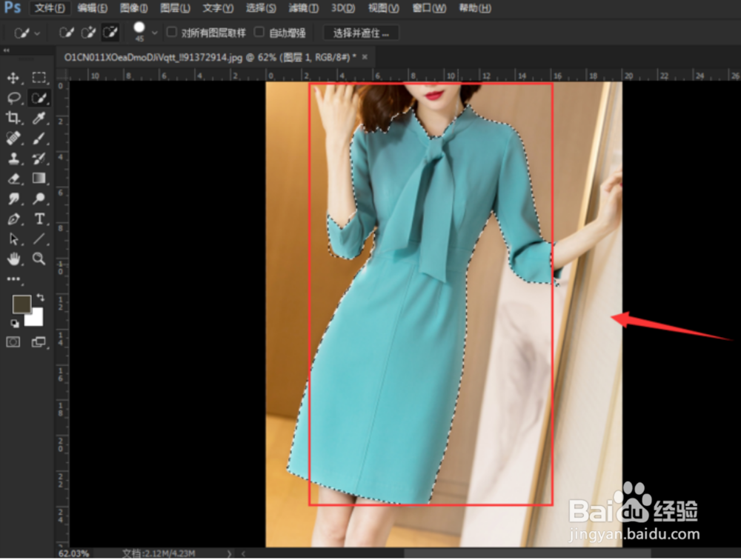Image resolution: width=741 pixels, height=560 pixels.
Task: Select the Lasso tool
Action: (13, 99)
